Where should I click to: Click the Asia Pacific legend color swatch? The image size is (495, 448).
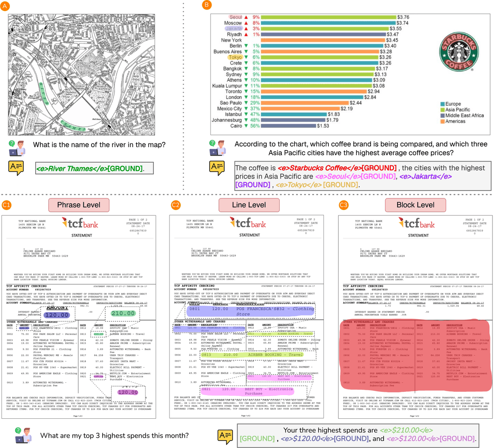tap(443, 110)
